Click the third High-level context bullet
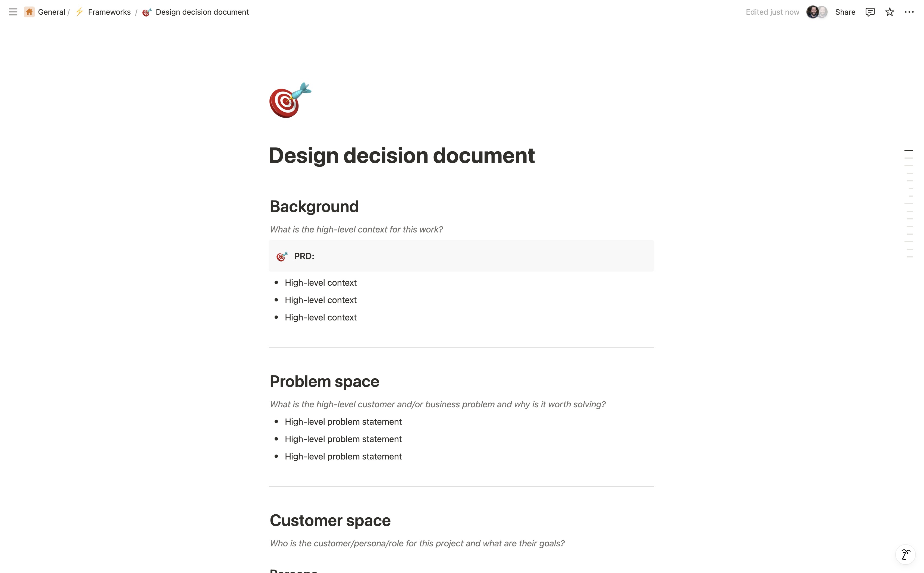The height and width of the screenshot is (573, 924). pos(320,317)
